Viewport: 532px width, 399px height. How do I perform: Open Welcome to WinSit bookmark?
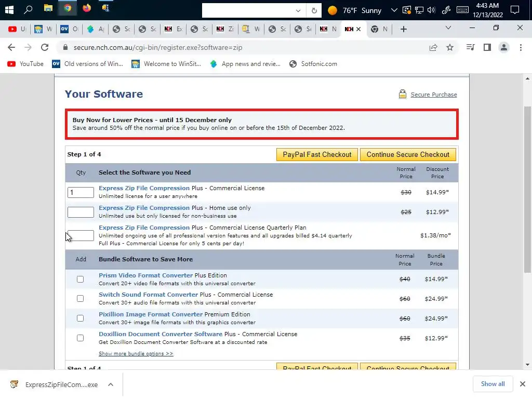coord(166,64)
